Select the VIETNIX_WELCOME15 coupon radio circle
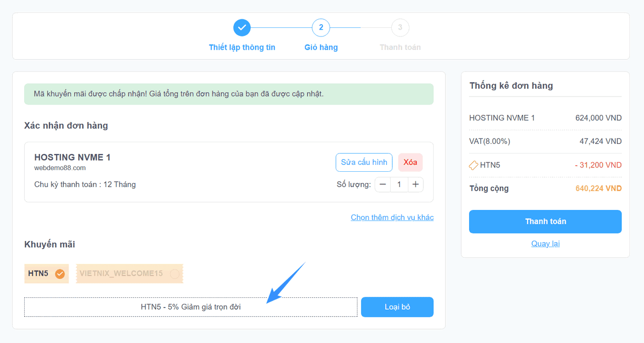The width and height of the screenshot is (644, 343). pos(174,274)
